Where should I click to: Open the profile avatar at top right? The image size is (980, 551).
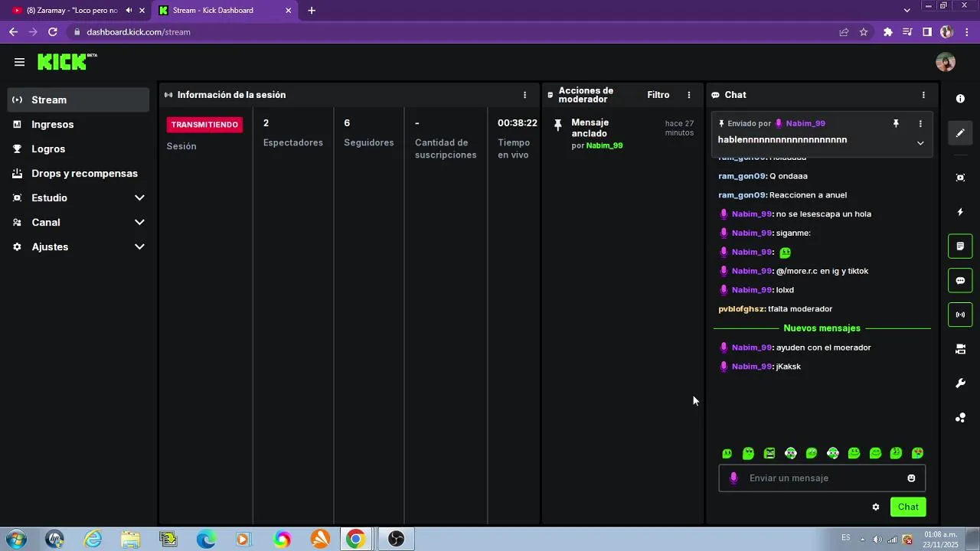click(x=946, y=62)
